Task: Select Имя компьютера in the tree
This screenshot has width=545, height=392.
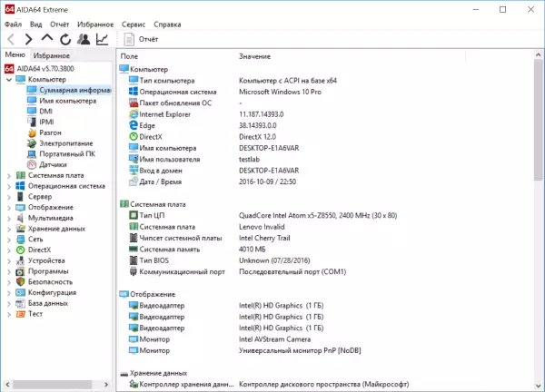Action: [68, 101]
